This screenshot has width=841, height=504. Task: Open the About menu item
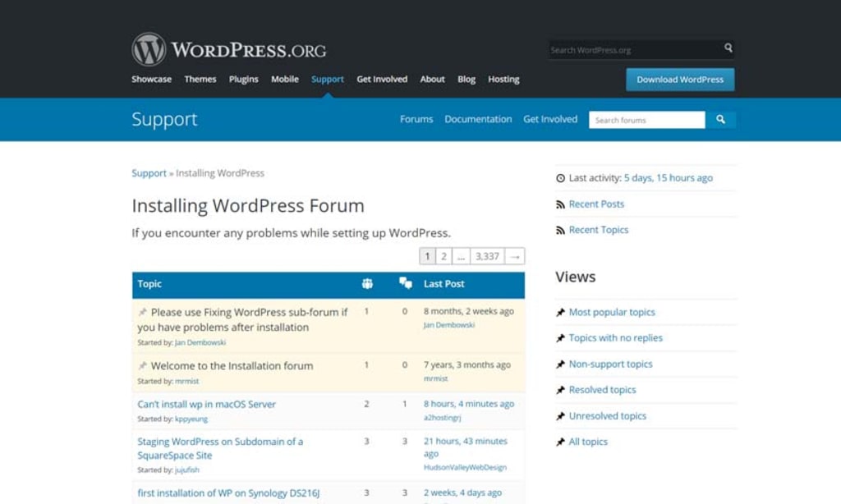point(432,79)
